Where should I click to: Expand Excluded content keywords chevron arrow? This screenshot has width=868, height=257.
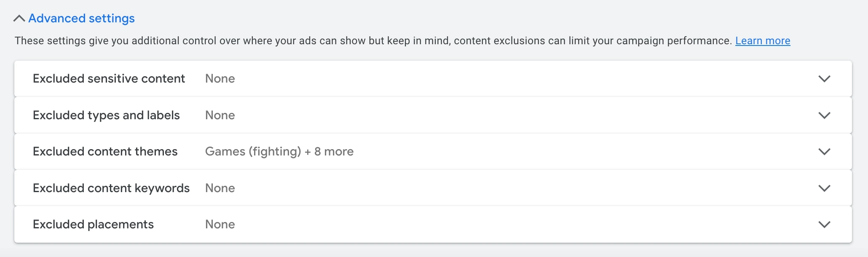point(824,188)
